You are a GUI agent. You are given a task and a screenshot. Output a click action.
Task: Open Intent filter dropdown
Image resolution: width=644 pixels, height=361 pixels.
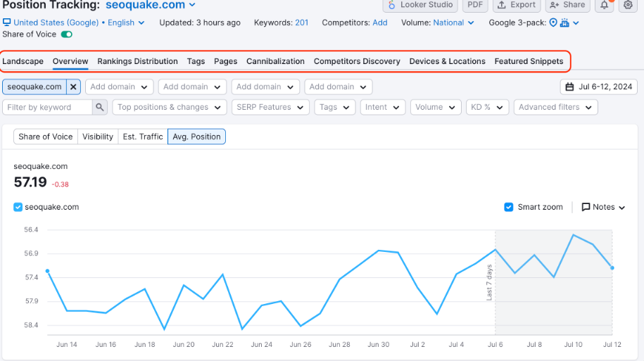[x=383, y=107]
